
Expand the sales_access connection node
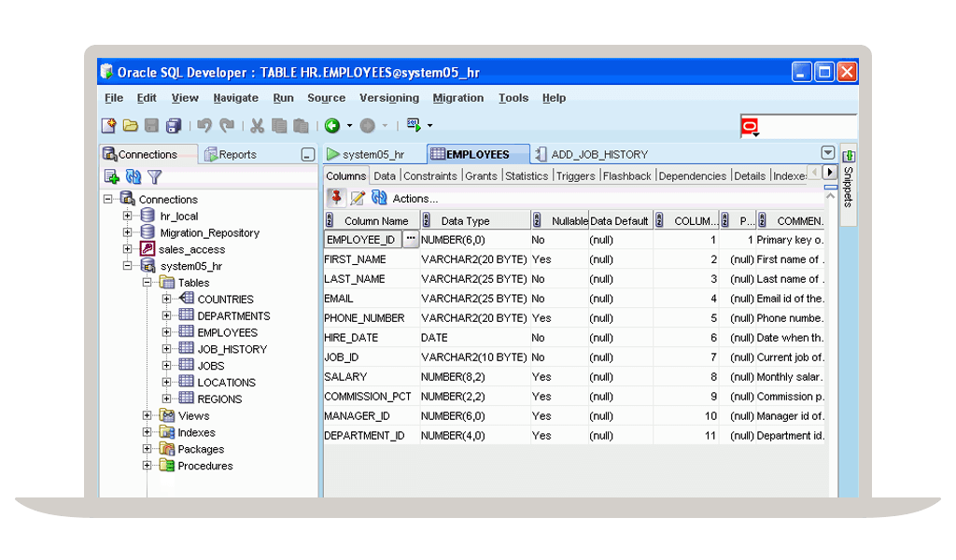tap(127, 248)
